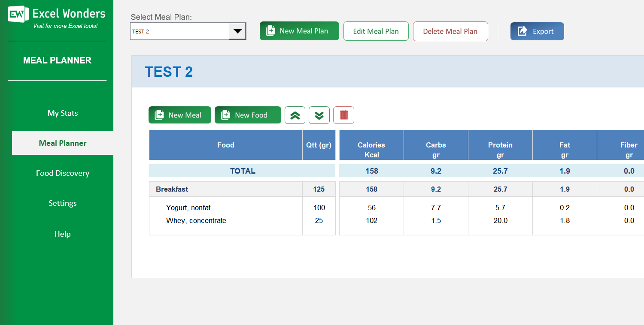Select Meal Planner in the sidebar
644x325 pixels.
pyautogui.click(x=62, y=143)
